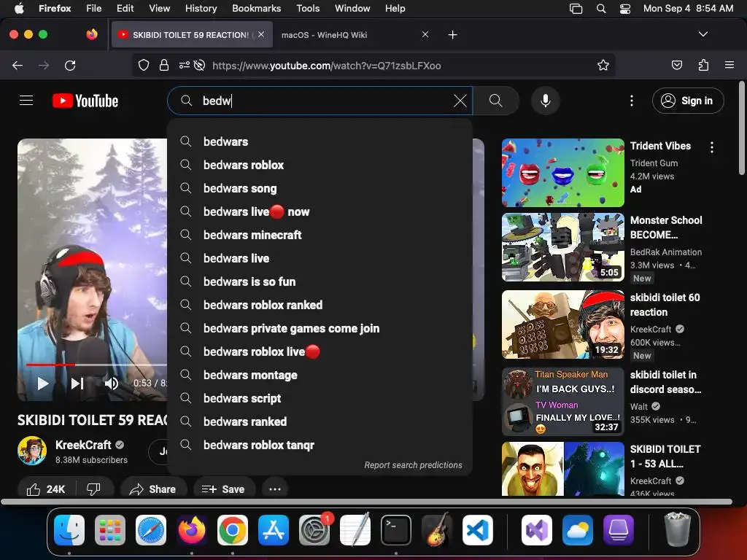Start voice search with the microphone

[546, 101]
